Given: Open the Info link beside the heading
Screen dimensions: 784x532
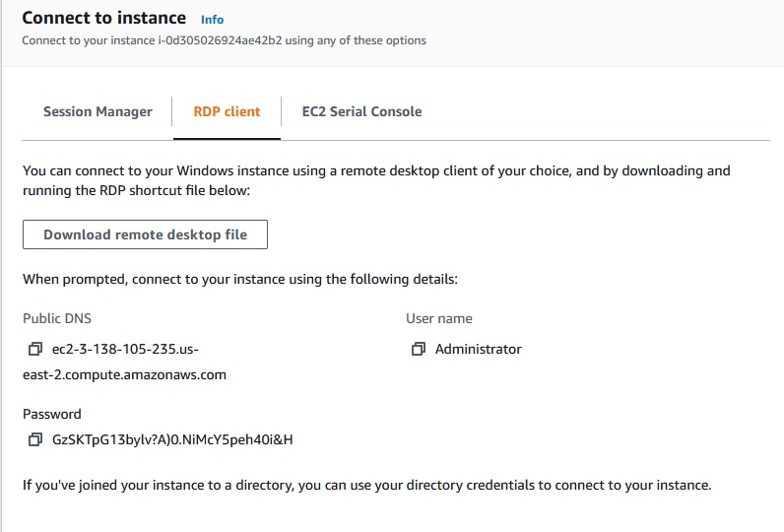Looking at the screenshot, I should point(212,19).
